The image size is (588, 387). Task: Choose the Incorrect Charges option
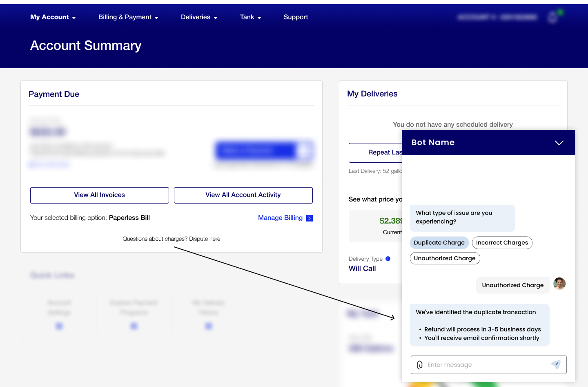pyautogui.click(x=502, y=243)
